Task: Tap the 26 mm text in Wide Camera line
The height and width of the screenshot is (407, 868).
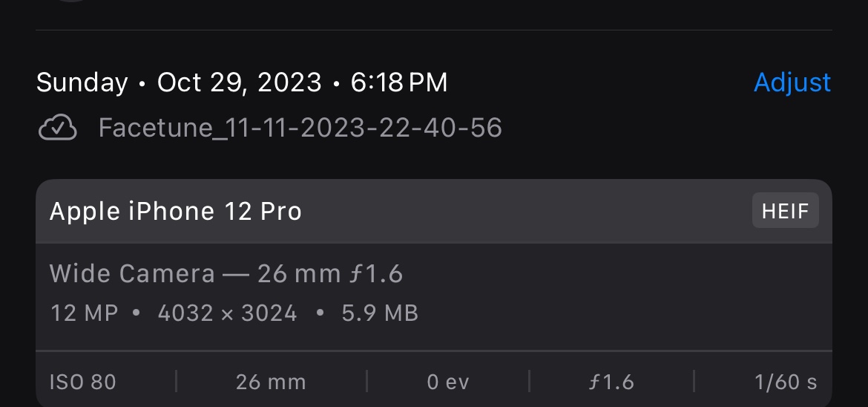Action: point(299,274)
